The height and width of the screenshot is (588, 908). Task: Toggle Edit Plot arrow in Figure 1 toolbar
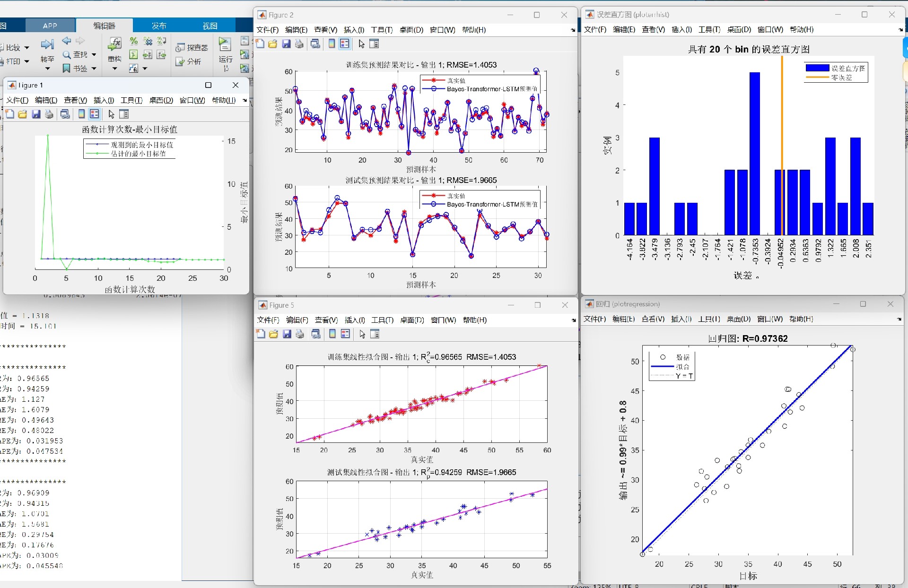pos(111,114)
